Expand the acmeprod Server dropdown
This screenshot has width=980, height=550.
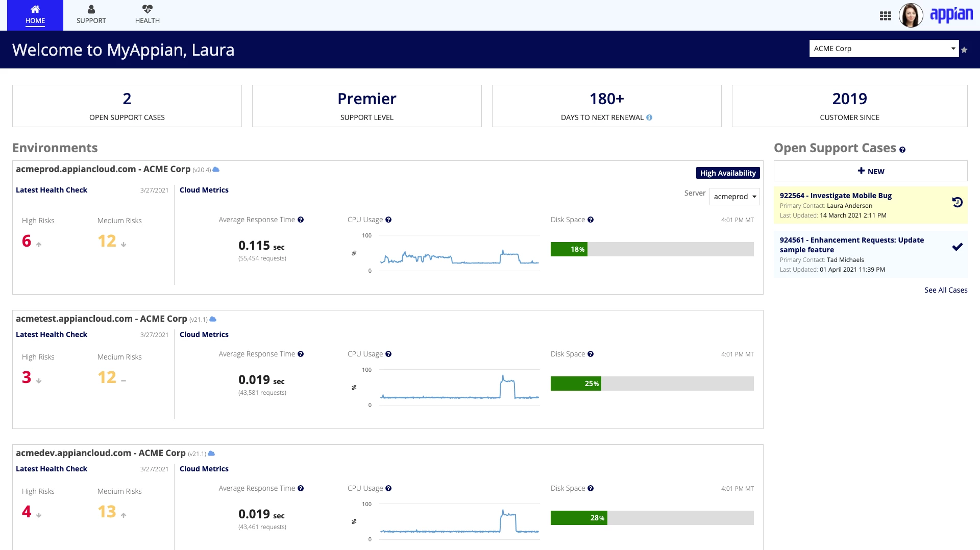click(734, 197)
